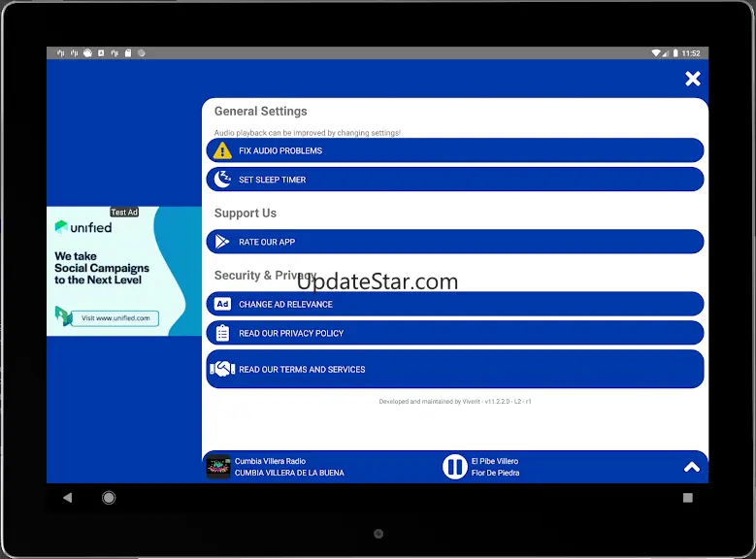Tap the Android home circle button
The width and height of the screenshot is (756, 559).
point(109,498)
